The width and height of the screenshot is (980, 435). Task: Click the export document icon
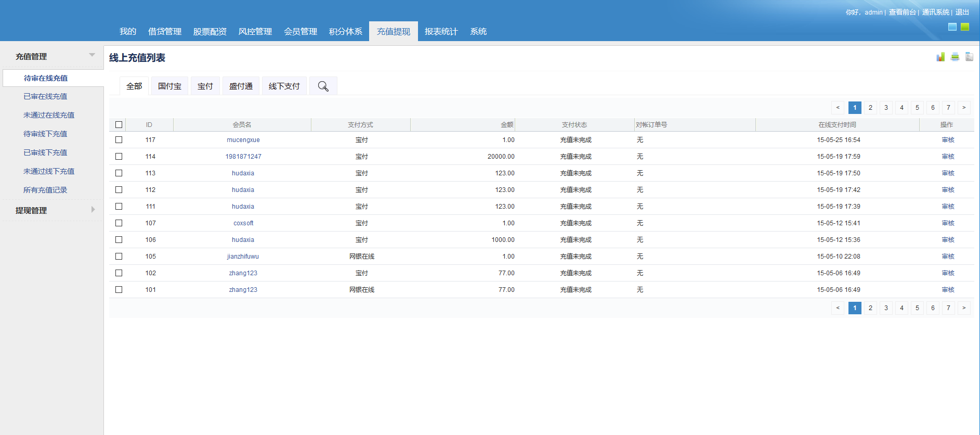[969, 57]
